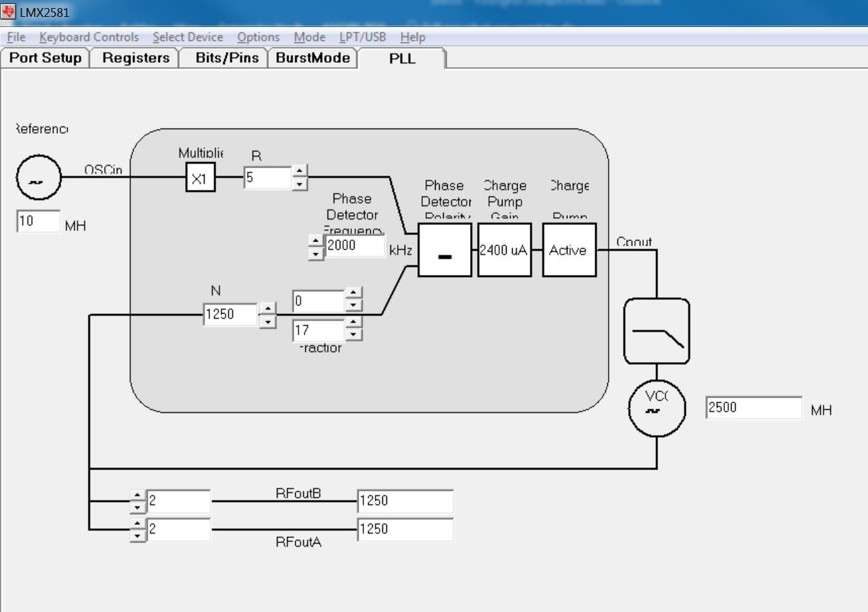Increase the fraction denominator showing 17
The height and width of the screenshot is (612, 868).
click(354, 322)
